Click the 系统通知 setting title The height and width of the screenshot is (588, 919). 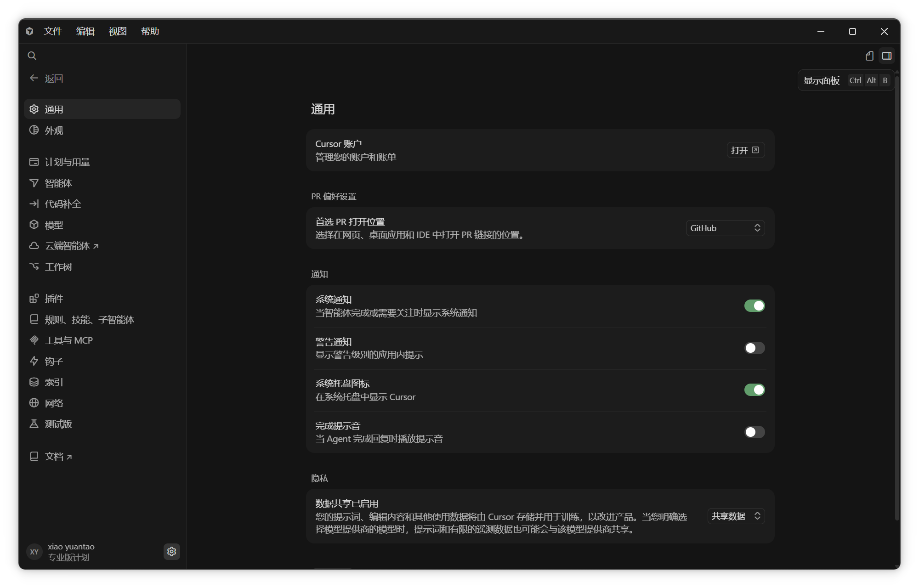tap(334, 300)
